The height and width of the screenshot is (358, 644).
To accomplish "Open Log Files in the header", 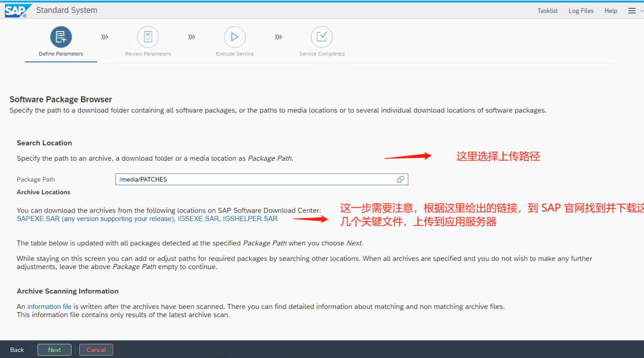I will 581,11.
